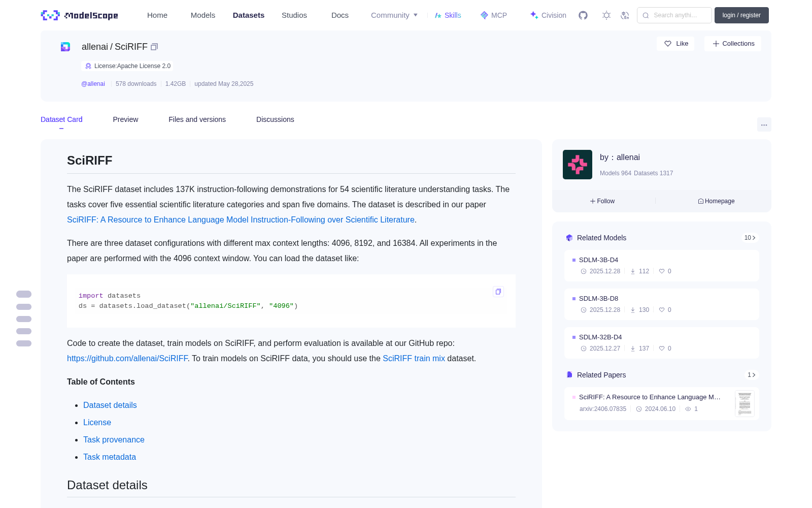This screenshot has height=508, width=812.
Task: Open the Studios nav item
Action: (294, 15)
